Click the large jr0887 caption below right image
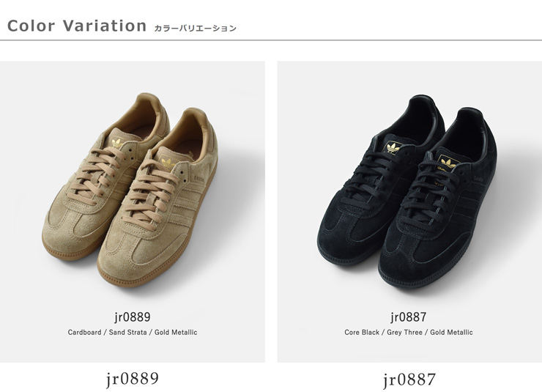Screen dimensions: 542x392 [x=409, y=380]
